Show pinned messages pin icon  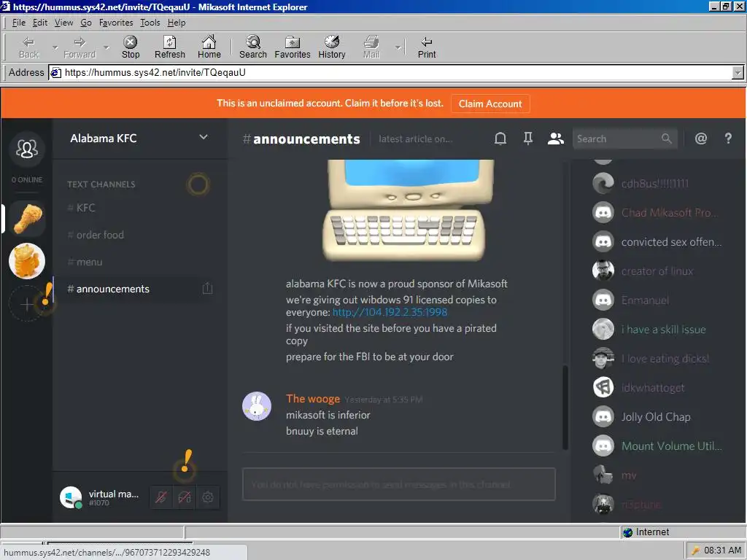(528, 139)
